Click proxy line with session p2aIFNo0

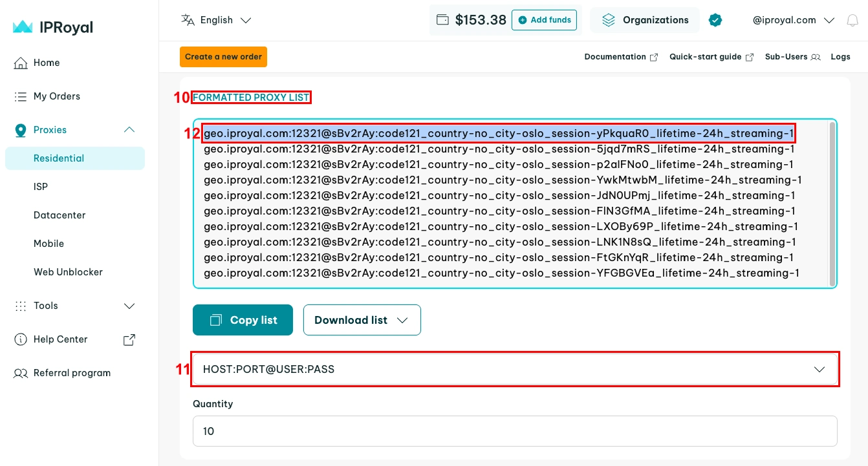(x=499, y=165)
